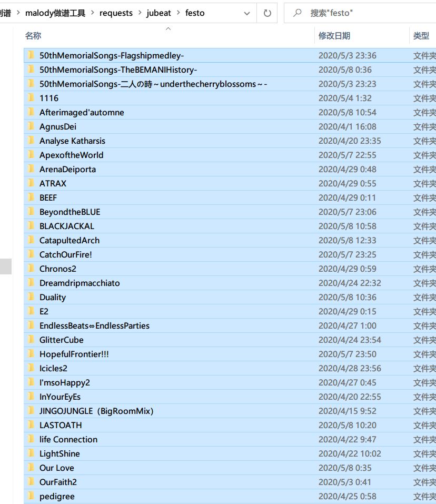Click folder icon of ArenaDeiporta
Image resolution: width=436 pixels, height=504 pixels.
click(x=31, y=169)
